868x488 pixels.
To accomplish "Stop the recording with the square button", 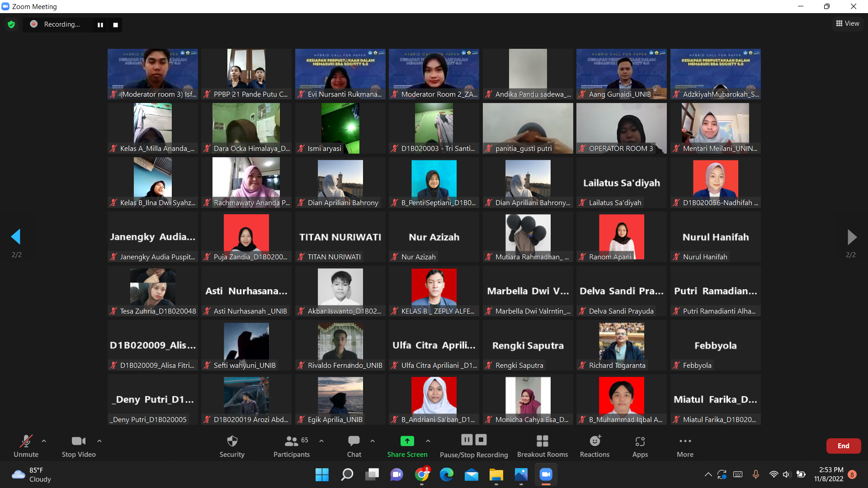I will click(x=115, y=25).
